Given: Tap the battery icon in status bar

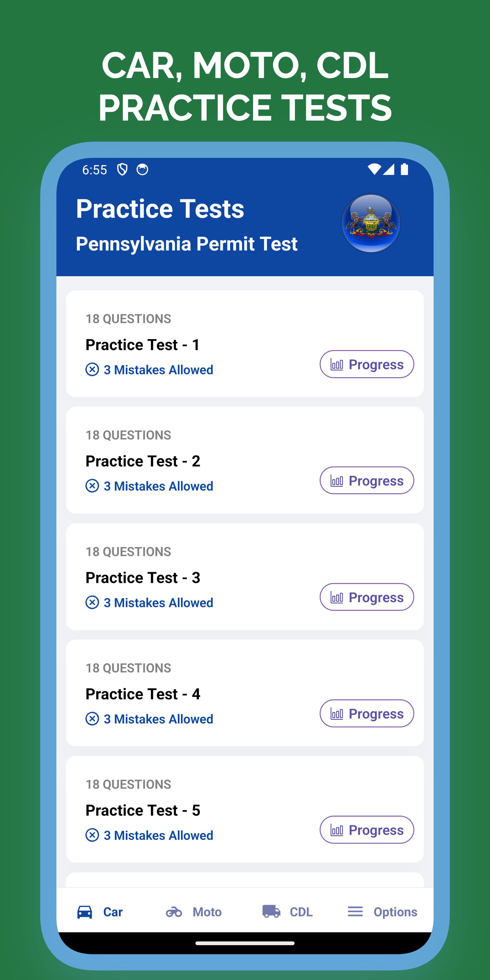Looking at the screenshot, I should tap(404, 169).
